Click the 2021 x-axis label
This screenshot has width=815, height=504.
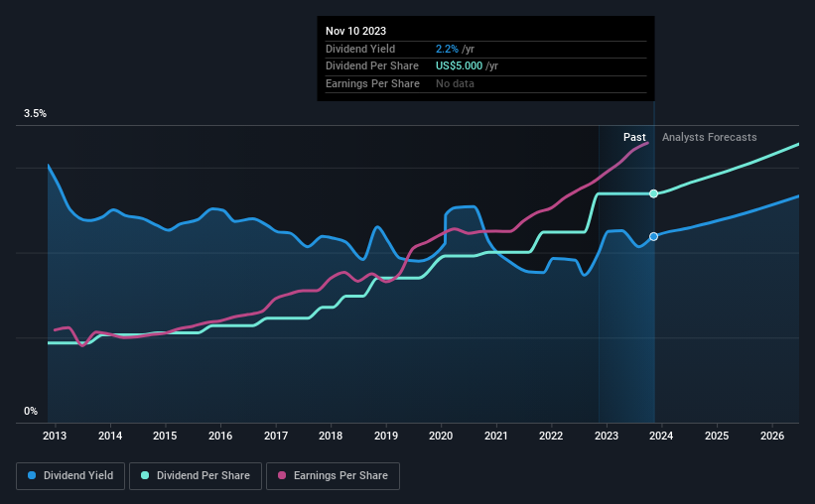click(496, 436)
